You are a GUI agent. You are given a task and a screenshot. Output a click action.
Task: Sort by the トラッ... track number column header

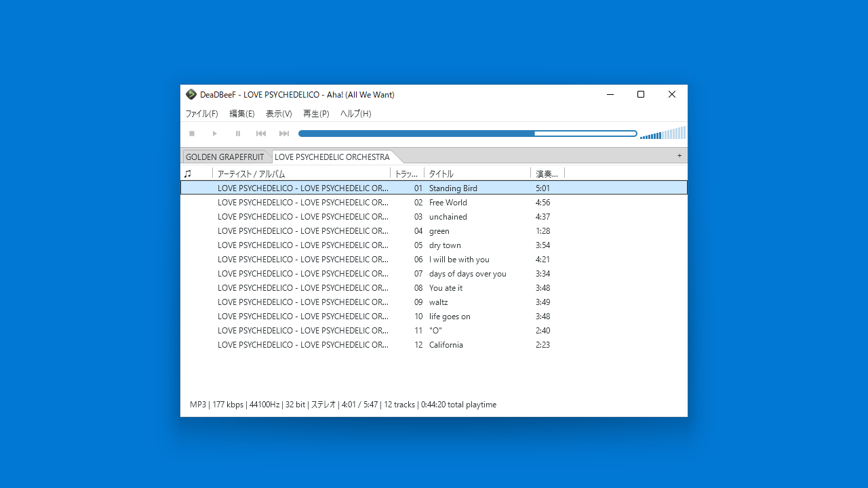[408, 174]
